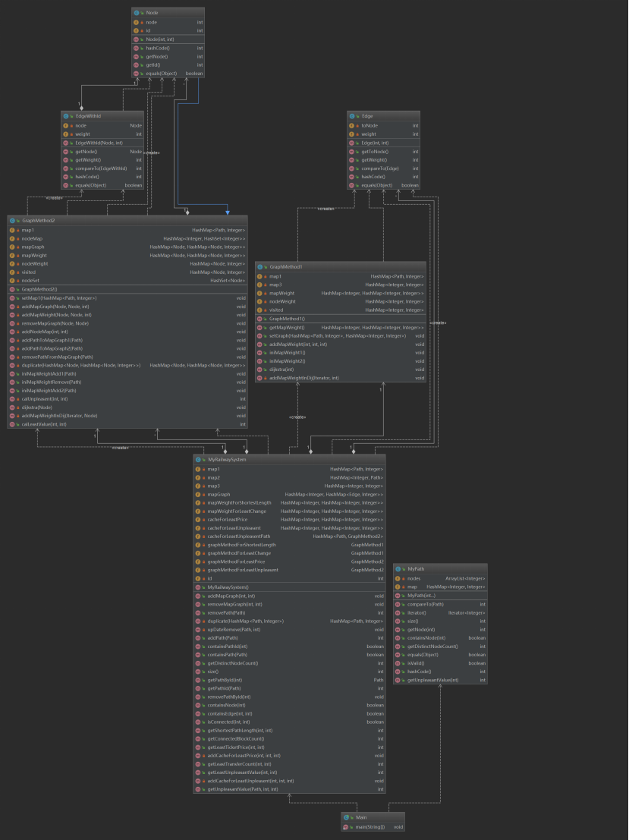Select iterator() method in MyPath
This screenshot has height=840, width=629.
440,613
